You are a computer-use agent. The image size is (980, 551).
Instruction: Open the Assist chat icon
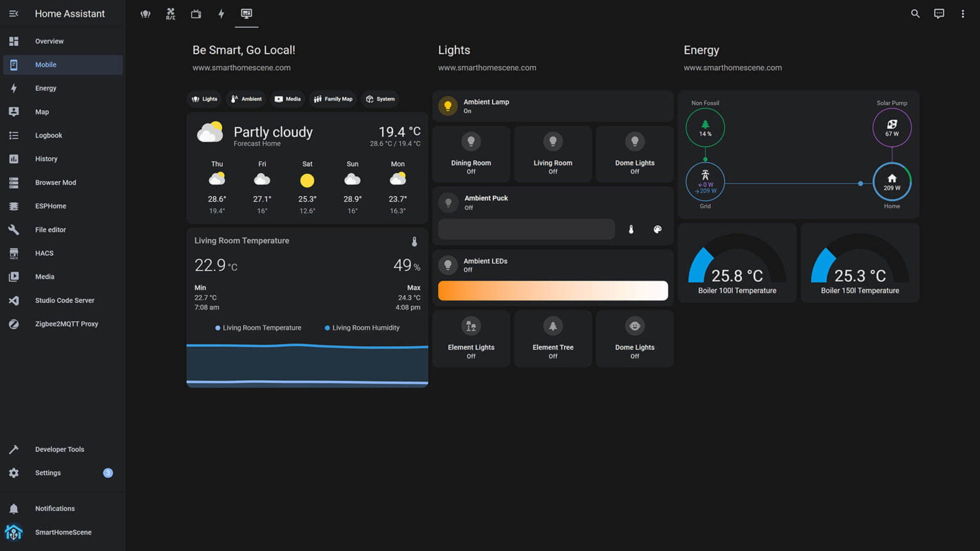[939, 13]
